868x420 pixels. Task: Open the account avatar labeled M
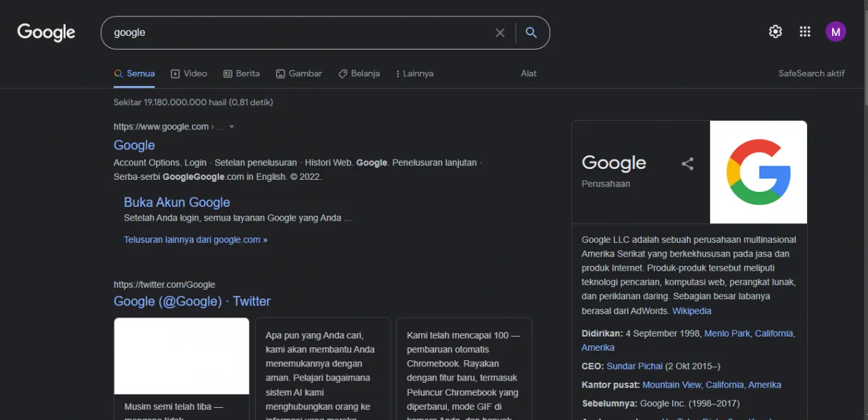[835, 32]
